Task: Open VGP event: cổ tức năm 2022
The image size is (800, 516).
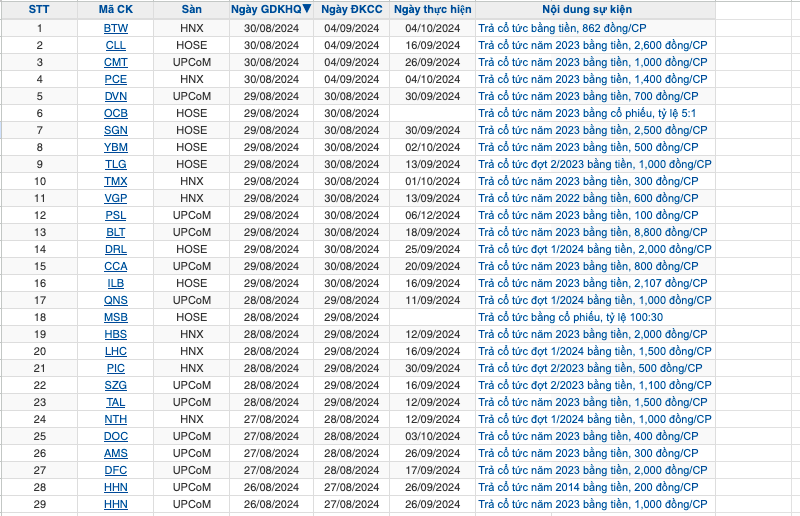Action: click(588, 198)
